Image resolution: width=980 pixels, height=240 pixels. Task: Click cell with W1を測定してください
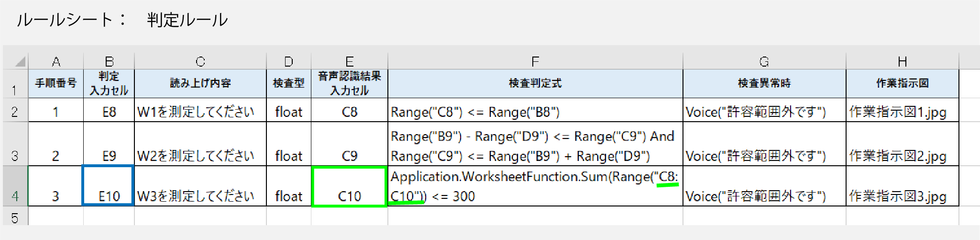(200, 110)
